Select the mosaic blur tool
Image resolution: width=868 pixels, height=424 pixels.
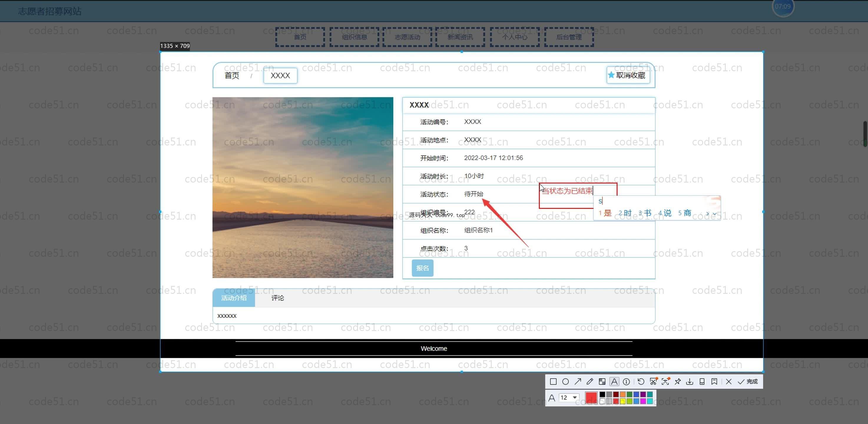click(x=602, y=382)
